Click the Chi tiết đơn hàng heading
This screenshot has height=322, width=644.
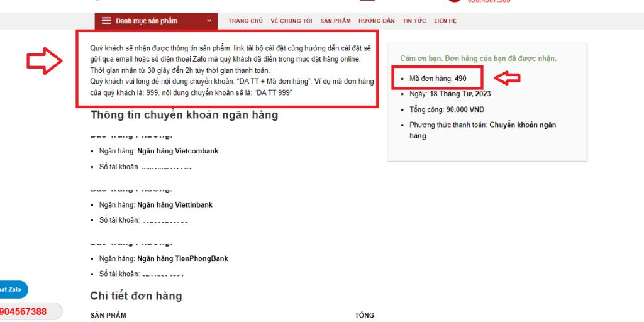click(136, 296)
